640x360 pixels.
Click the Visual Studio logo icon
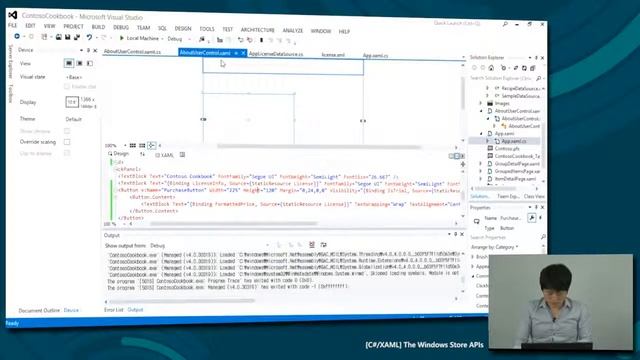coord(13,15)
